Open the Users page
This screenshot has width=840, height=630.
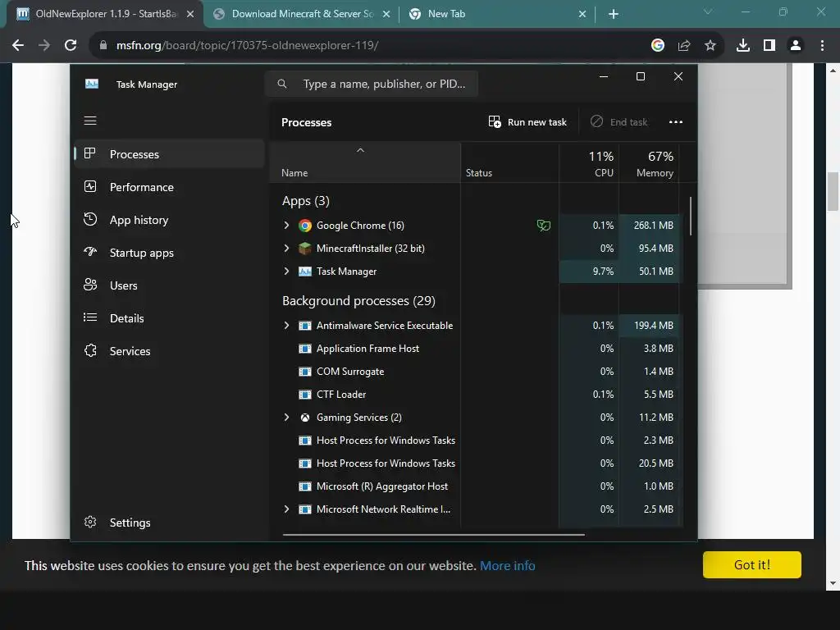click(169, 285)
